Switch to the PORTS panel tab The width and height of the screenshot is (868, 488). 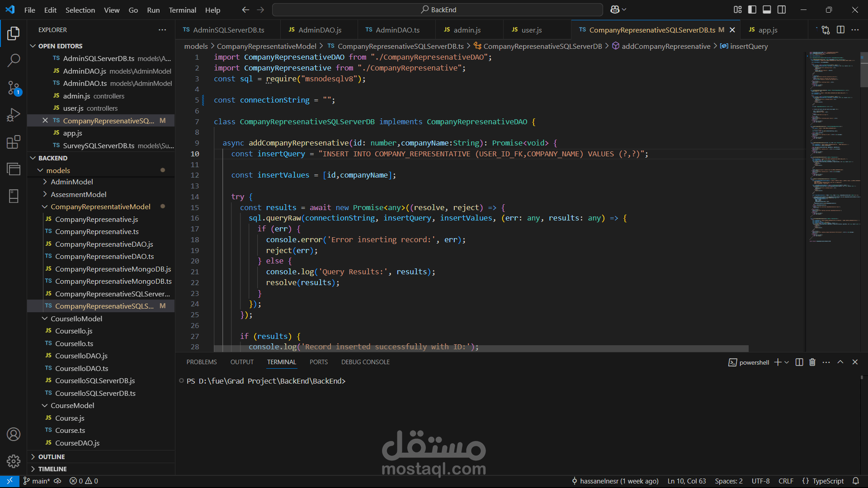click(319, 362)
